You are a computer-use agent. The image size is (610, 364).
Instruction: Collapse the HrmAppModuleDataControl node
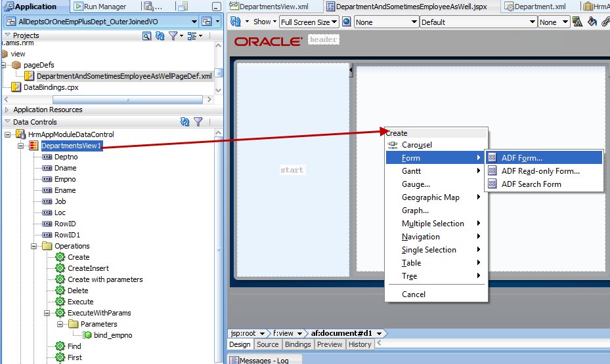(7, 135)
